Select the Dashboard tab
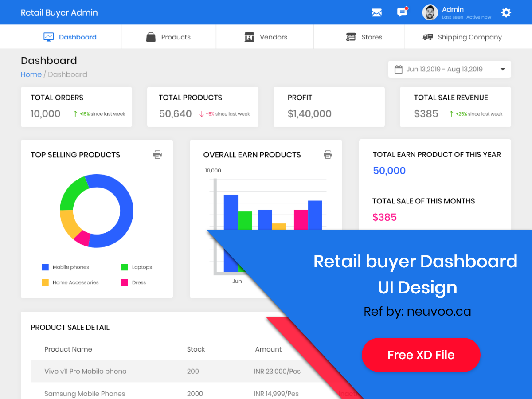This screenshot has height=399, width=532. click(70, 37)
